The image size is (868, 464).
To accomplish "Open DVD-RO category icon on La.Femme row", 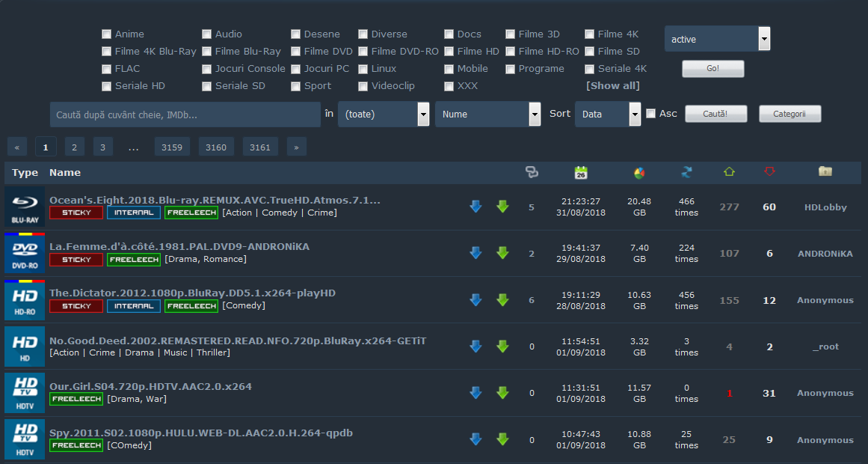I will tap(25, 253).
